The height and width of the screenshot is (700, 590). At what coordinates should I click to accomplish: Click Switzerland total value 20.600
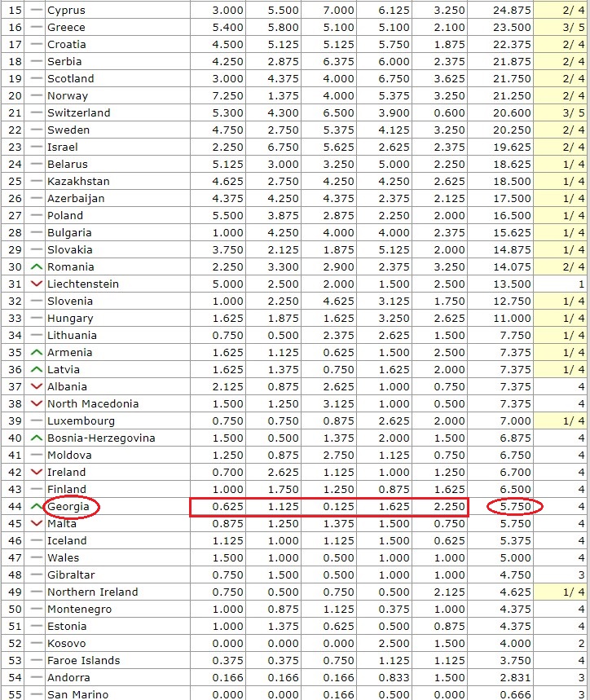coord(512,113)
